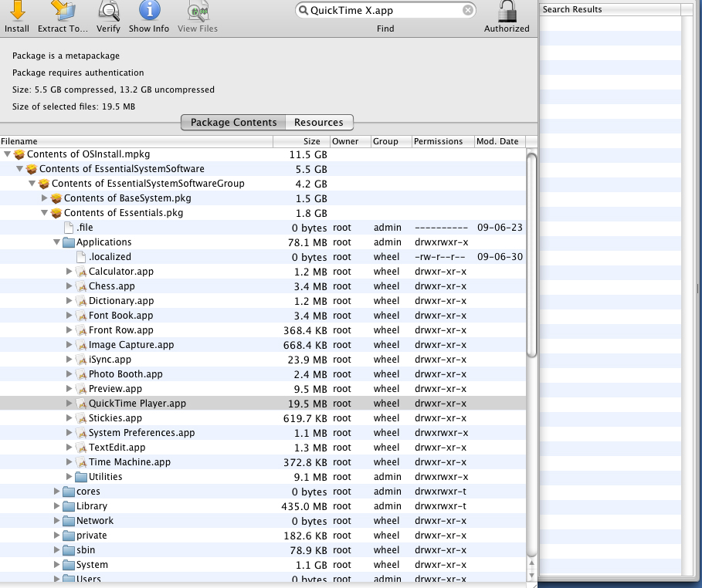
Task: Click the Chess.app icon
Action: [x=81, y=286]
